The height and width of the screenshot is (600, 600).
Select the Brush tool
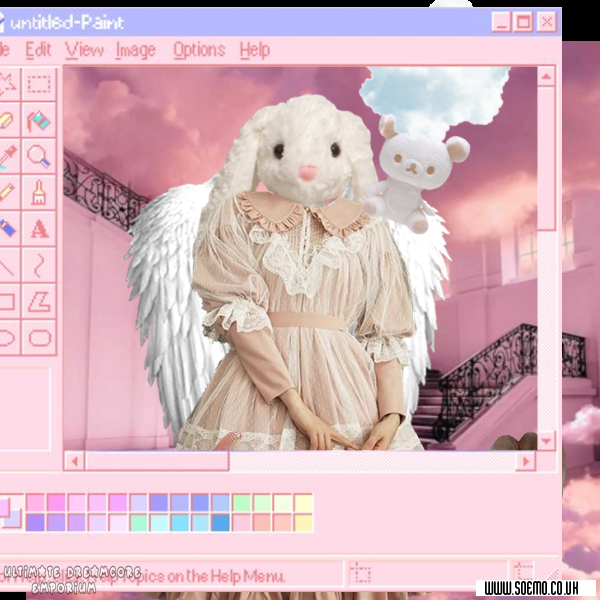(39, 191)
